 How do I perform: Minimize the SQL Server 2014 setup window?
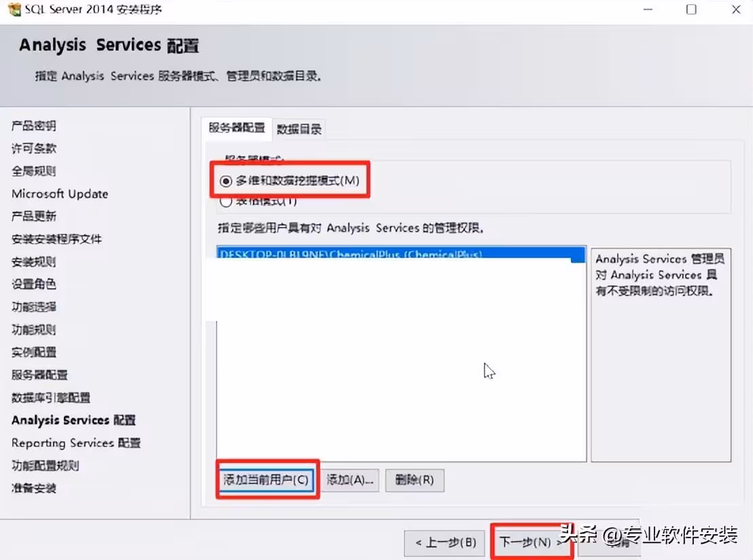648,9
